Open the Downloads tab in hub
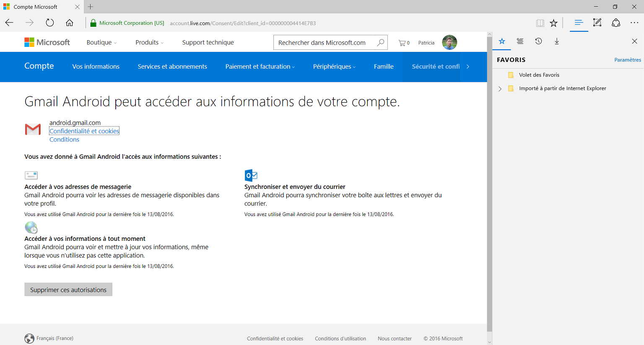The image size is (644, 345). point(557,41)
